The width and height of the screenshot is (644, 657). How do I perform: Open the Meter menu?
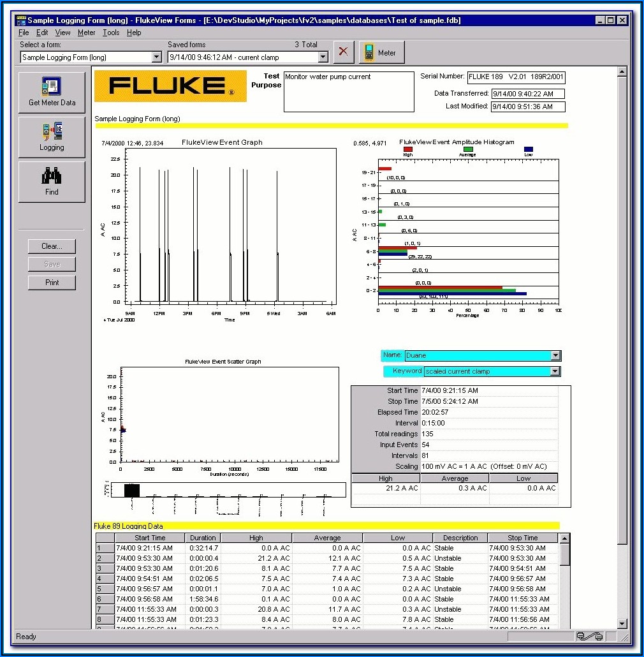tap(86, 33)
